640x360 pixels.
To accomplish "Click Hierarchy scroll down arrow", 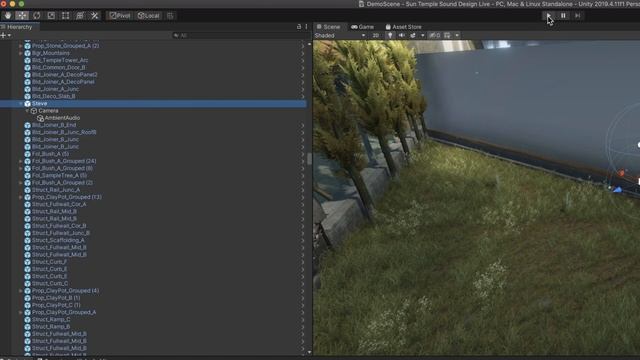I will (309, 352).
